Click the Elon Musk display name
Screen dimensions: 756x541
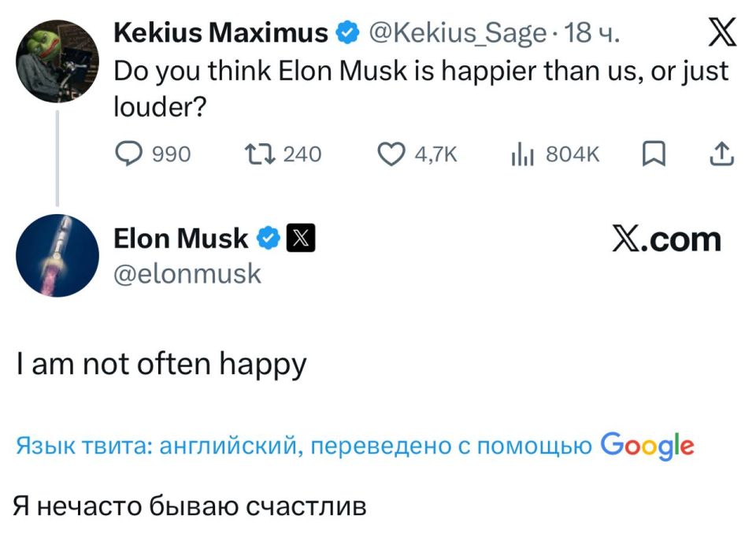(x=183, y=236)
